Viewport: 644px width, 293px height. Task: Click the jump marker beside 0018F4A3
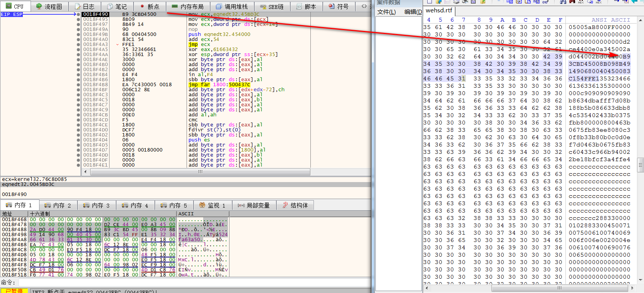pos(118,44)
